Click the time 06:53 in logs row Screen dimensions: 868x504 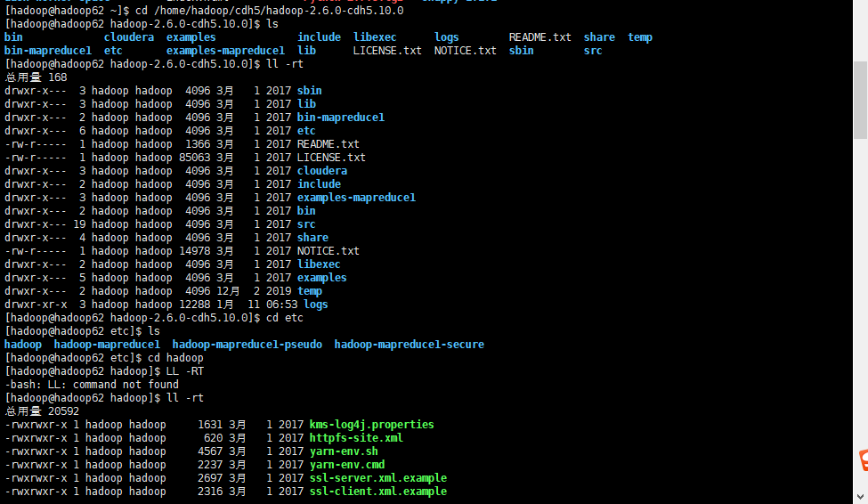282,305
